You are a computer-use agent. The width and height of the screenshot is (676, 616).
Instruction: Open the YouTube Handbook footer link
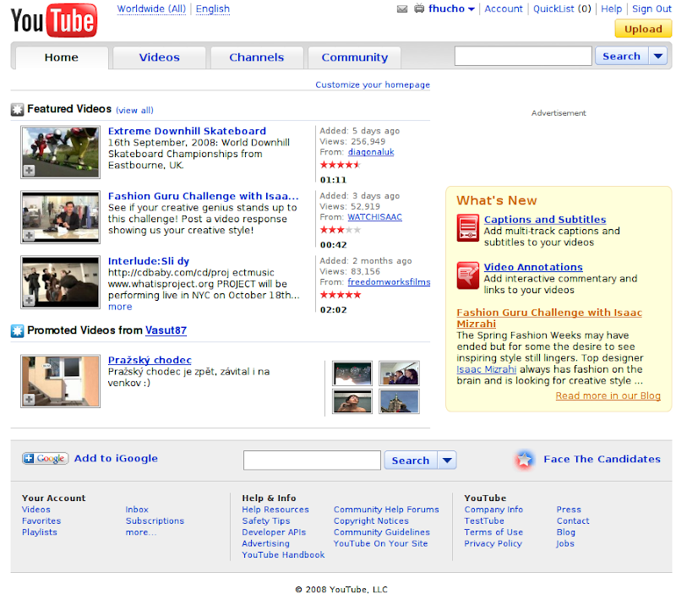(283, 555)
